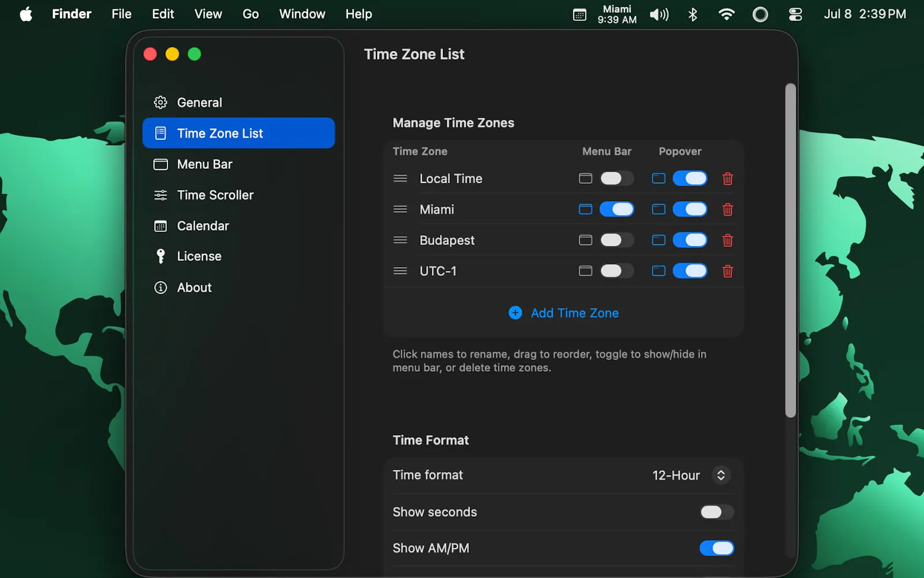Image resolution: width=924 pixels, height=578 pixels.
Task: Click the Jul 8 2:39 PM system clock
Action: click(x=865, y=14)
